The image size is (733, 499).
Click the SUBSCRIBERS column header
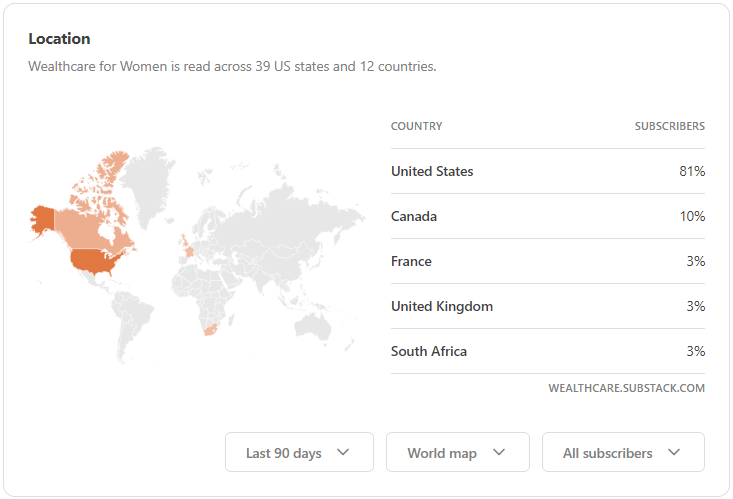pyautogui.click(x=669, y=126)
